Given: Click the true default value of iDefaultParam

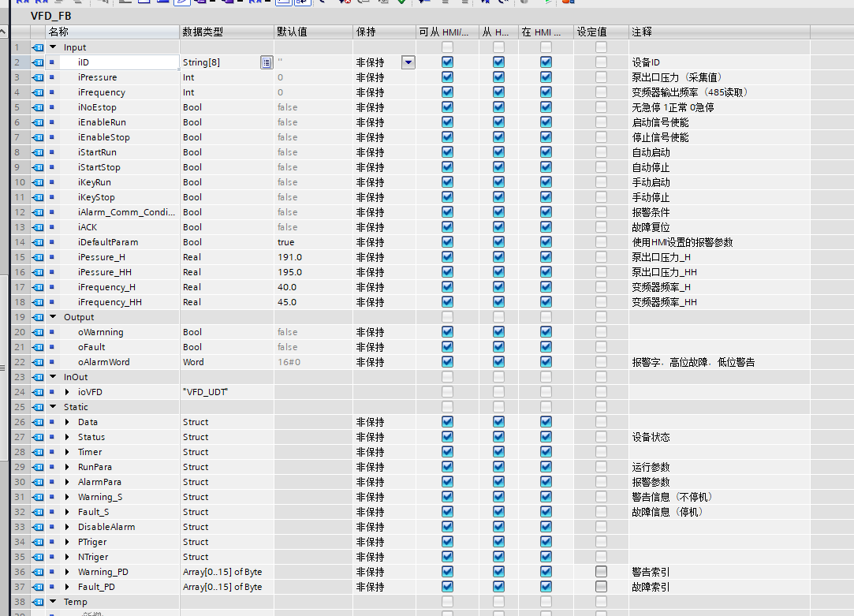Looking at the screenshot, I should point(286,242).
